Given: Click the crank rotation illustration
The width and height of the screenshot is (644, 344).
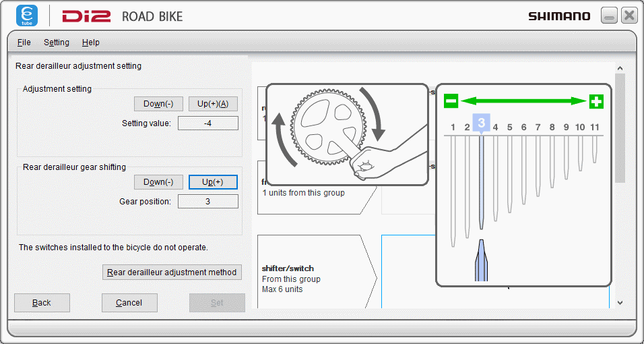Looking at the screenshot, I should pyautogui.click(x=348, y=134).
